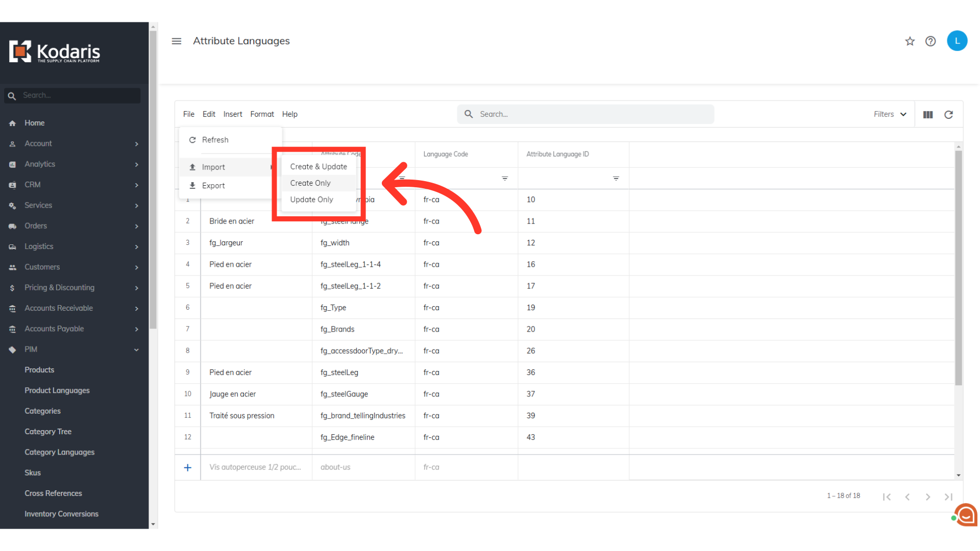980x551 pixels.
Task: Click the add row plus icon
Action: tap(188, 467)
